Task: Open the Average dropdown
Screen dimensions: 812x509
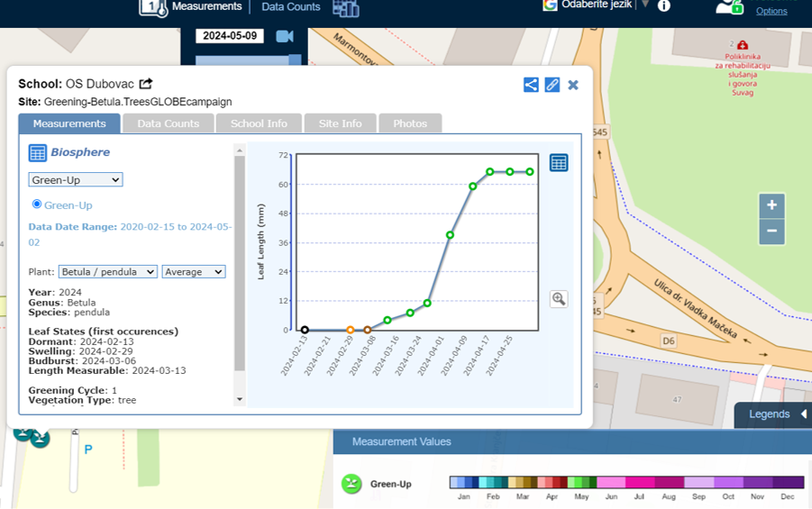Action: [194, 272]
